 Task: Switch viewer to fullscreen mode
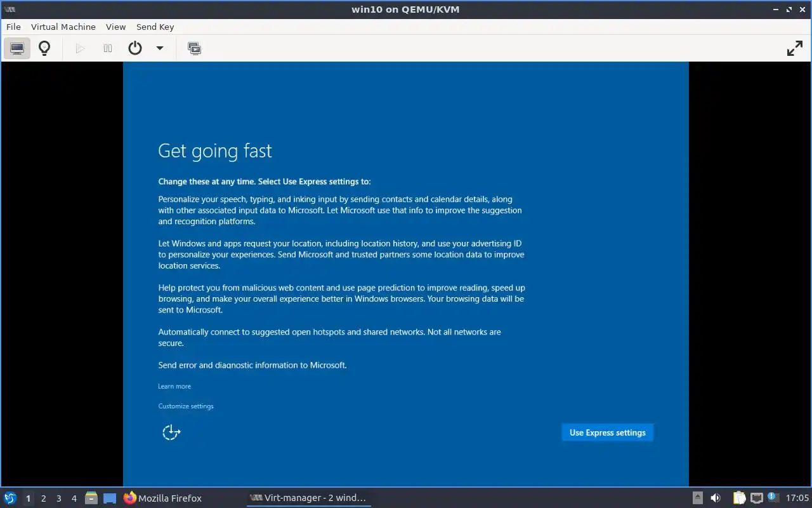point(795,48)
